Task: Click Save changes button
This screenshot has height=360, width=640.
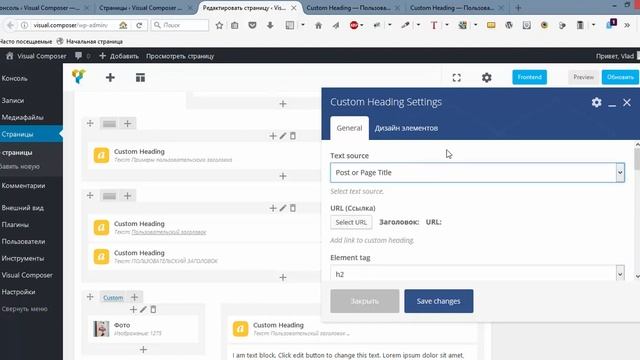Action: [439, 301]
